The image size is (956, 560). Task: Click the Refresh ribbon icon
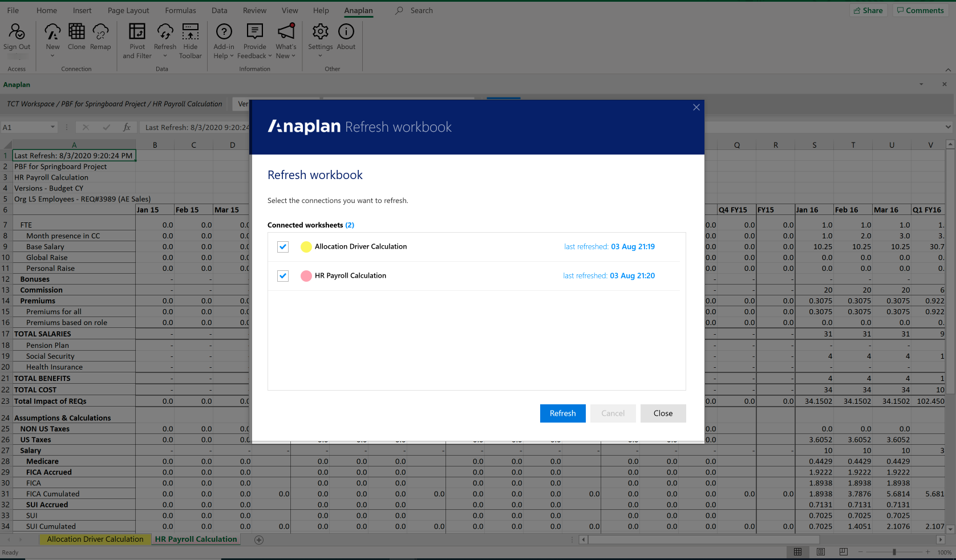(165, 31)
